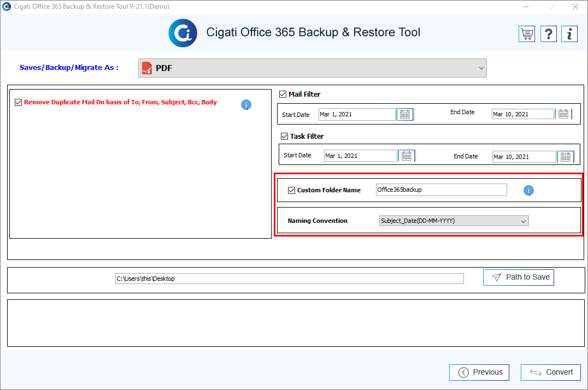
Task: Click the Saves/Backup/Migrate As label
Action: tap(69, 68)
